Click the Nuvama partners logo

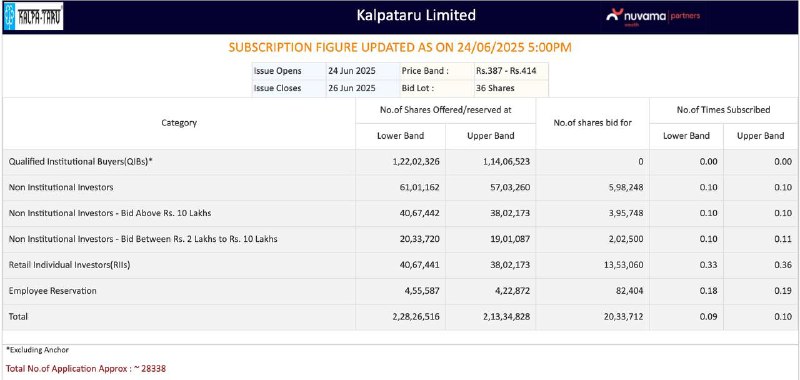pos(653,16)
